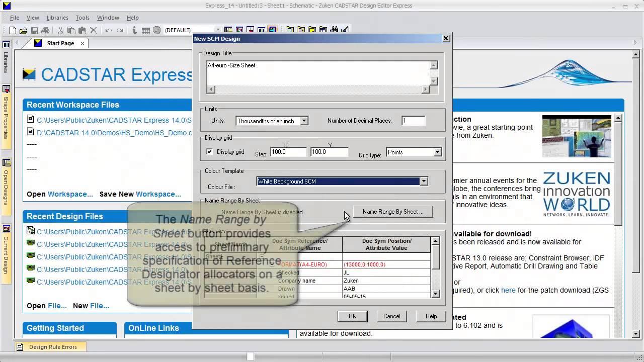The height and width of the screenshot is (362, 644).
Task: Click the Save disk toolbar icon
Action: click(x=35, y=30)
